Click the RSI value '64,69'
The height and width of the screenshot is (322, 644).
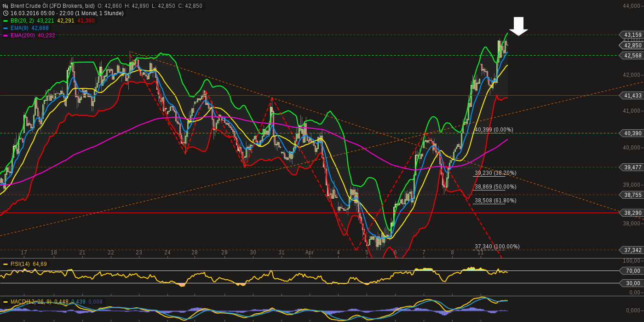(x=40, y=264)
